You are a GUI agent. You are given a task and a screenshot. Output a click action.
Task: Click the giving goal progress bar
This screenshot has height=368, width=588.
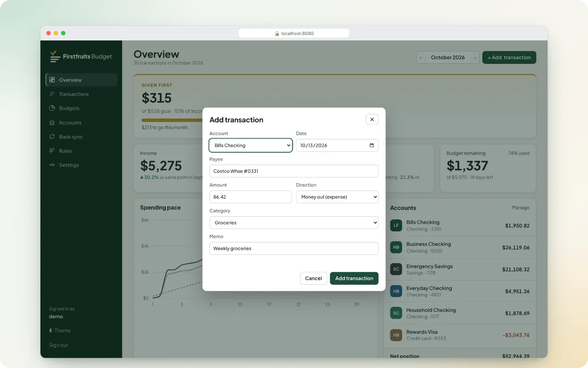pos(172,120)
